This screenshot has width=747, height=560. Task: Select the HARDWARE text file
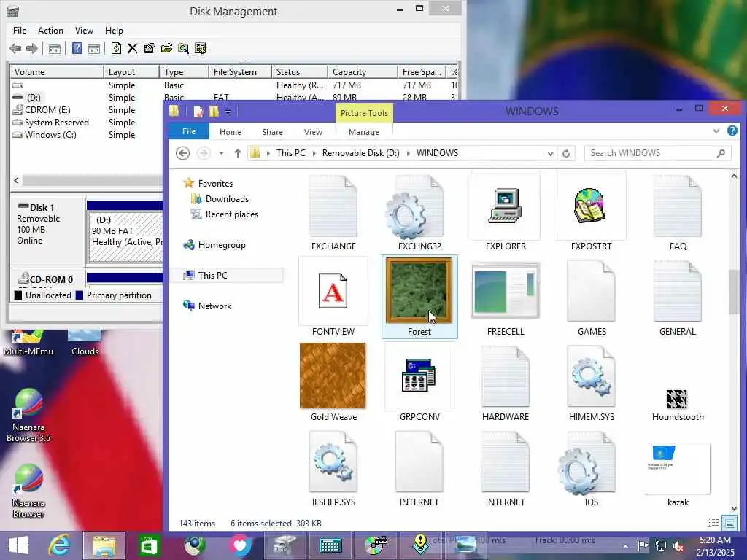[x=506, y=382]
